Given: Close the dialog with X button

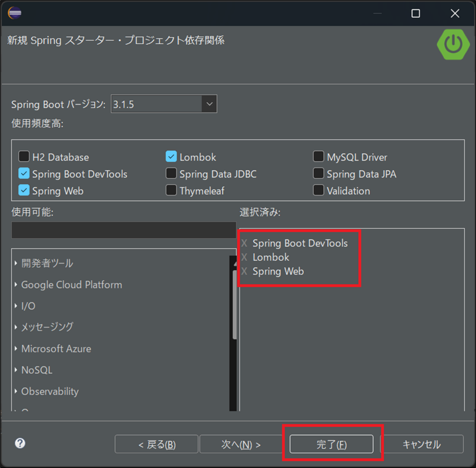Looking at the screenshot, I should tap(455, 13).
